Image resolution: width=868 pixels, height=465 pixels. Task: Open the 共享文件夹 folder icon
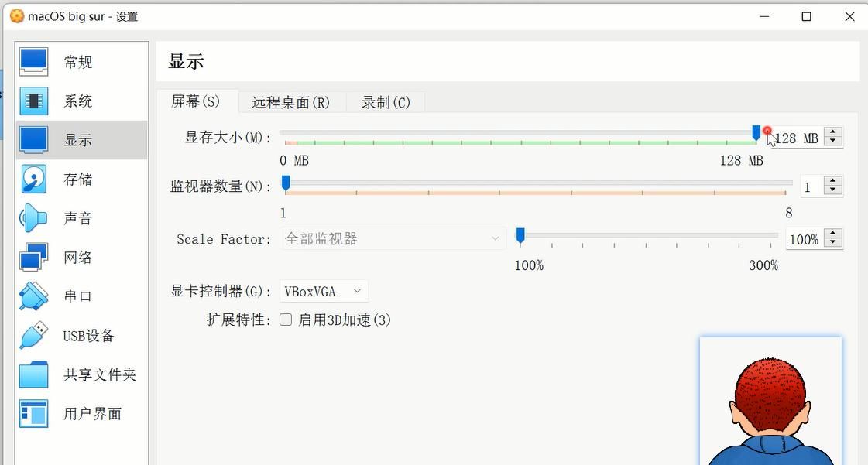(x=34, y=374)
